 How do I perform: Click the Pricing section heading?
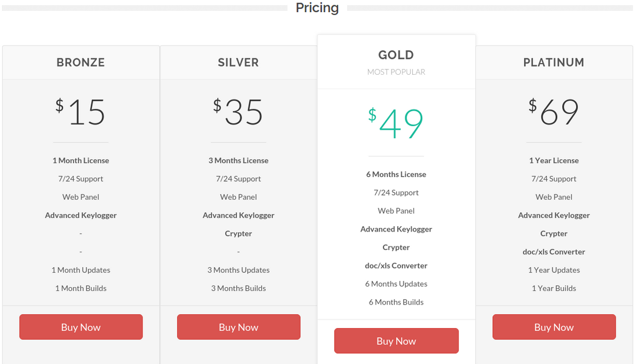pos(317,8)
